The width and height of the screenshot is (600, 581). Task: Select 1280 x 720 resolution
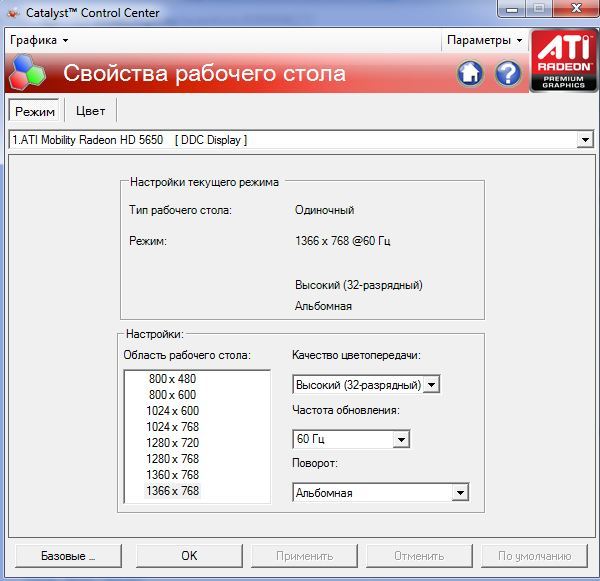pos(172,443)
